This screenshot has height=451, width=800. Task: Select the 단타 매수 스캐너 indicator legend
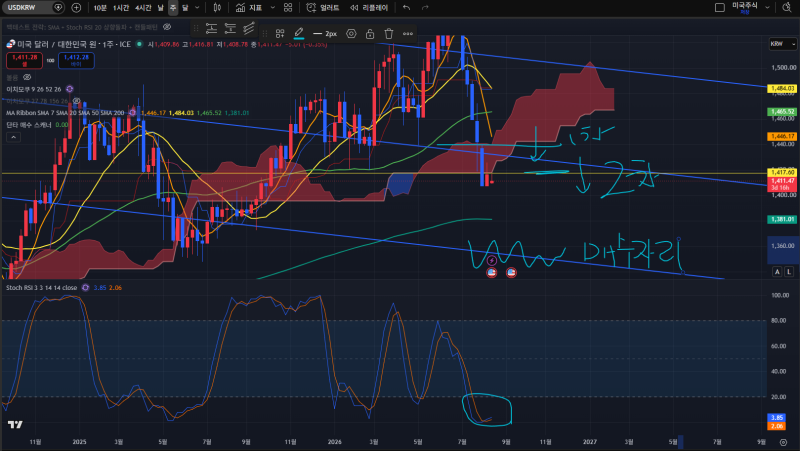(x=29, y=124)
